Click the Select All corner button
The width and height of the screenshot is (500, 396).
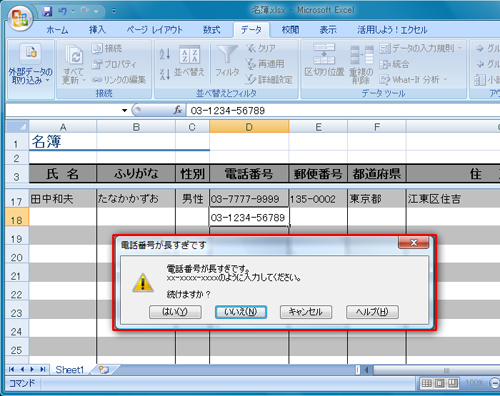click(17, 127)
